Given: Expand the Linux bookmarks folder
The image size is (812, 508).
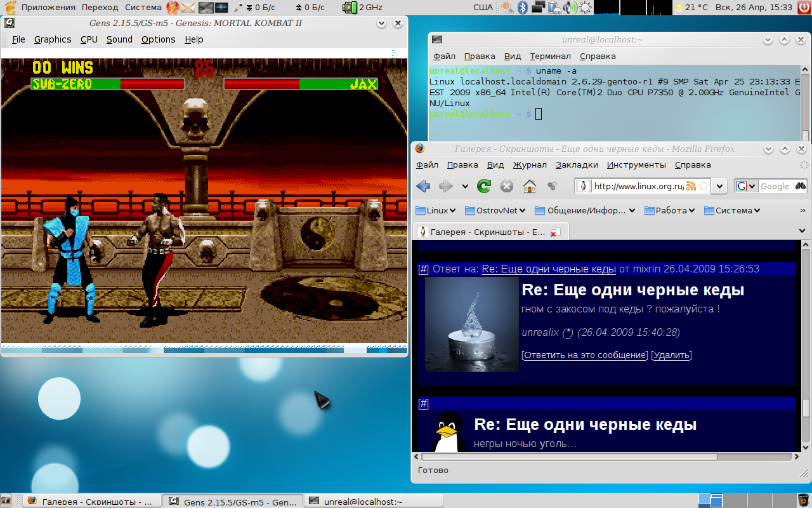Looking at the screenshot, I should click(x=436, y=211).
